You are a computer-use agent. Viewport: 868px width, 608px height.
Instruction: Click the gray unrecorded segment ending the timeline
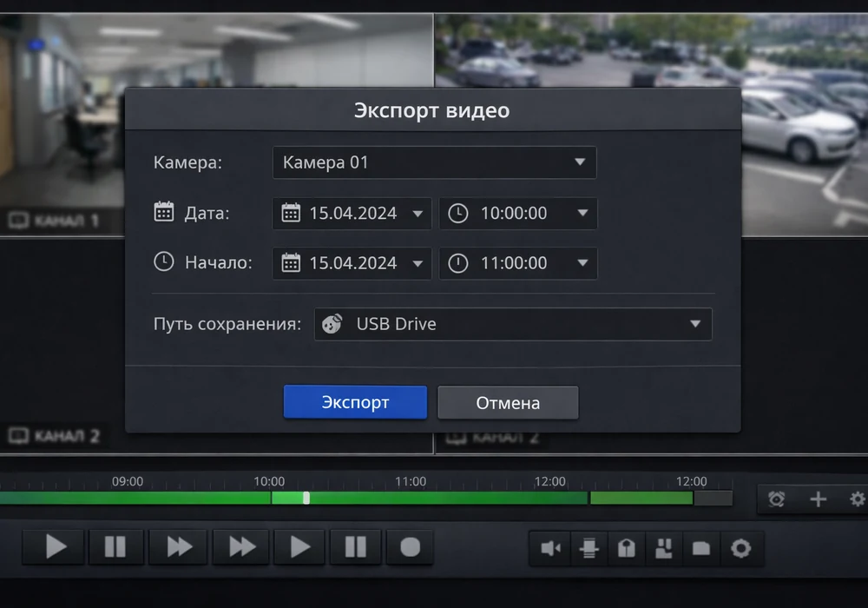[x=713, y=498]
